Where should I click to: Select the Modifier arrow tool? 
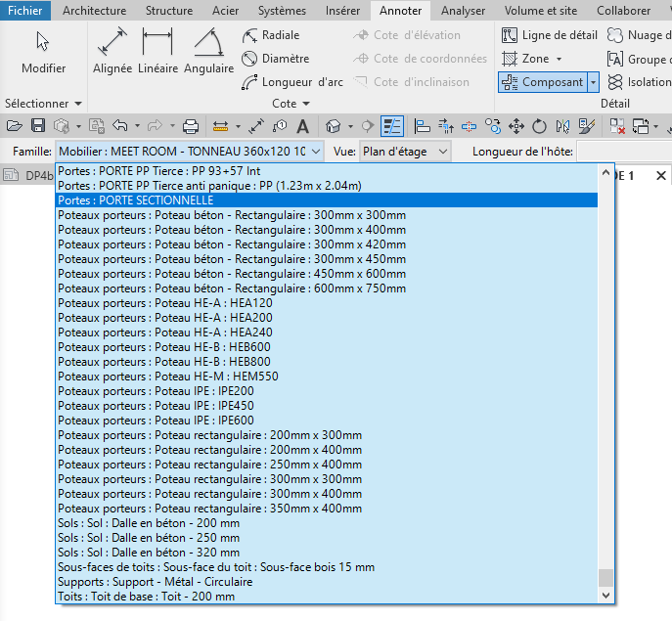[x=43, y=54]
